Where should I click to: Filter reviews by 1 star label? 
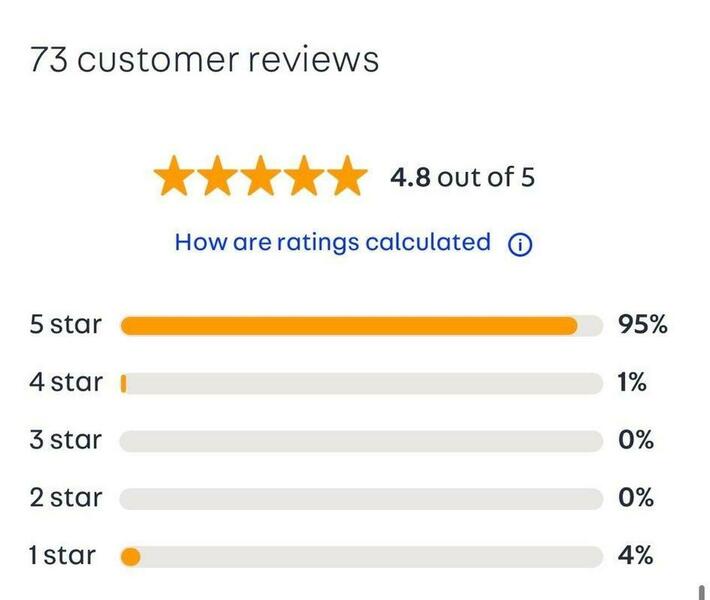(62, 555)
